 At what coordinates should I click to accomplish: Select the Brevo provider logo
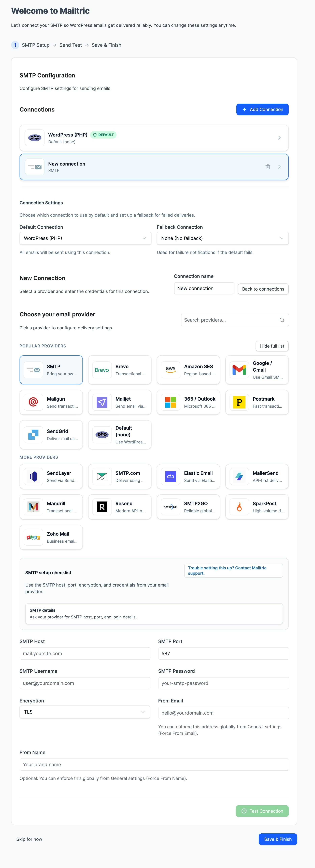tap(102, 370)
